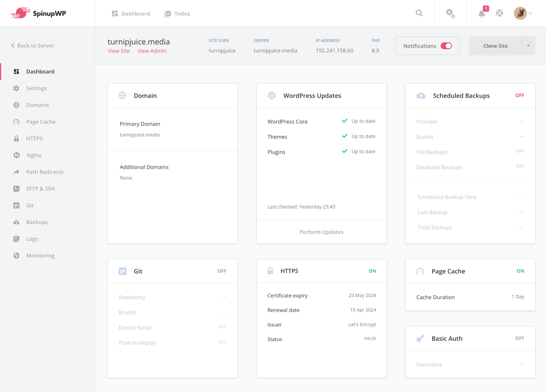Click the Clone Site button
The height and width of the screenshot is (392, 546).
[495, 46]
